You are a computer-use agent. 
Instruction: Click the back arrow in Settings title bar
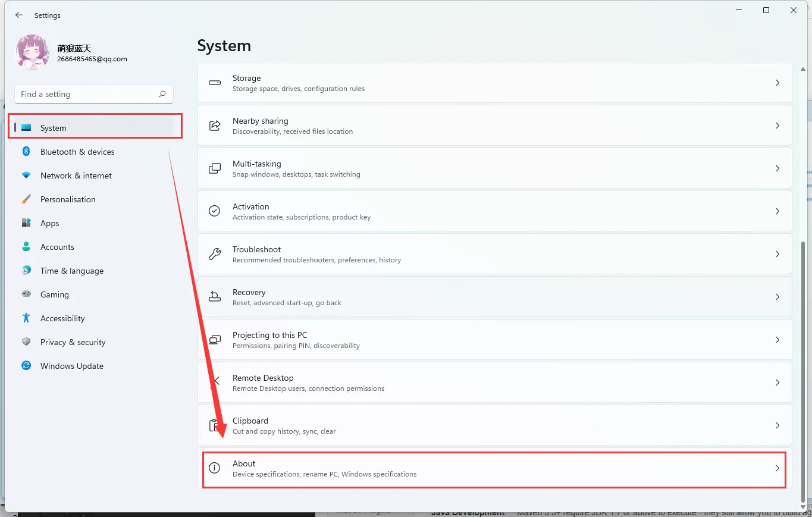click(x=19, y=15)
